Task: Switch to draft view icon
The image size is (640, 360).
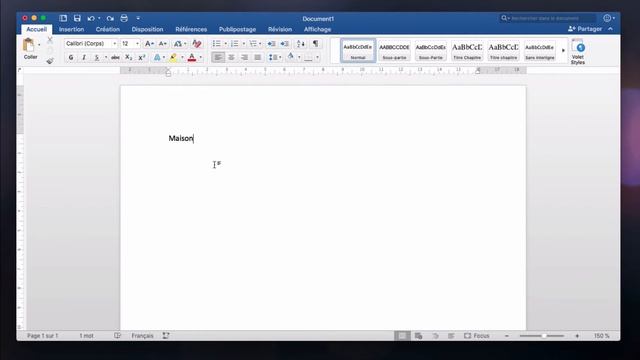Action: tap(451, 336)
